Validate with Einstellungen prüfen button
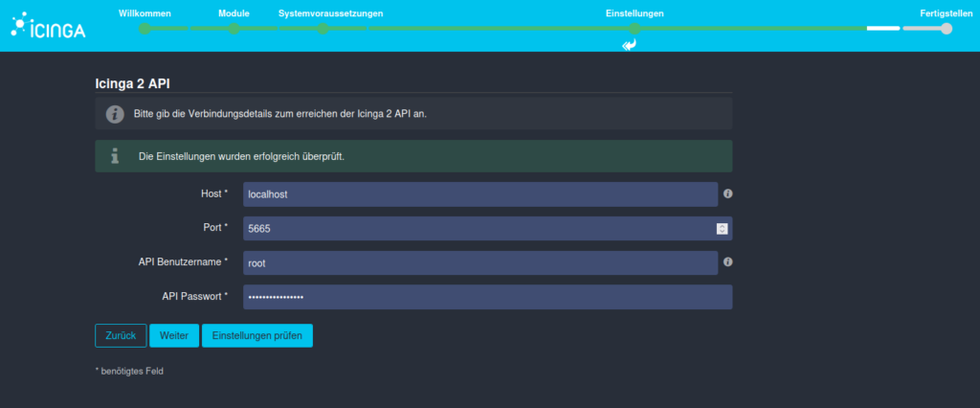 coord(256,335)
